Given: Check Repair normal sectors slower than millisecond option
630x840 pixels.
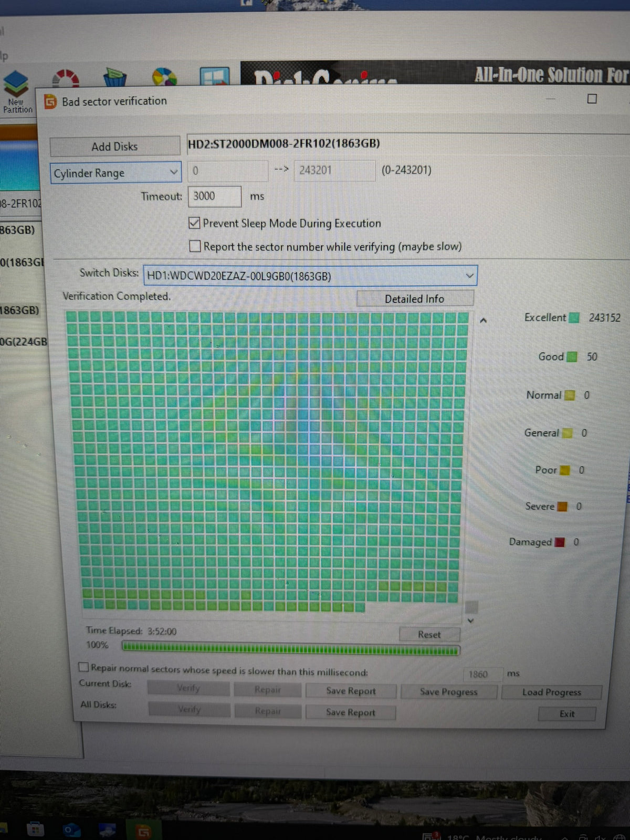Looking at the screenshot, I should pyautogui.click(x=83, y=667).
